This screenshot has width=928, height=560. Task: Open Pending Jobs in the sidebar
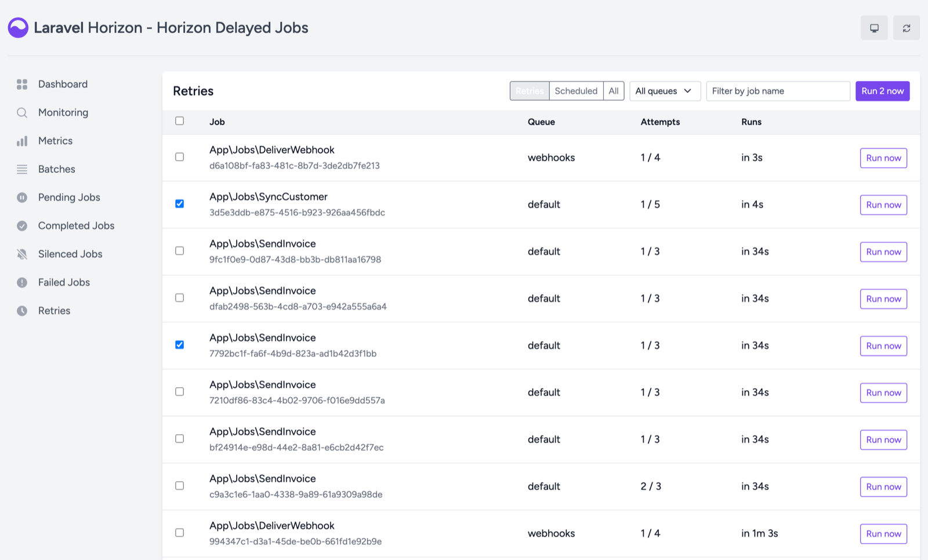[69, 198]
